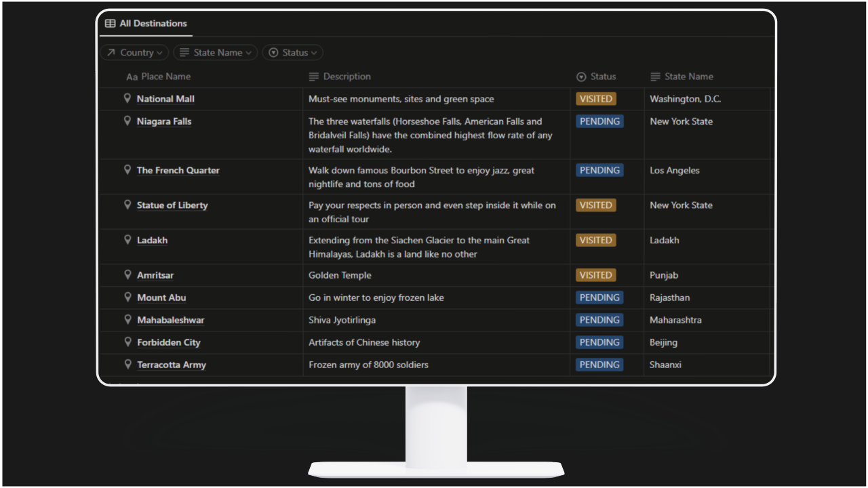868x488 pixels.
Task: Click the Los Angeles state cell
Action: click(x=708, y=177)
